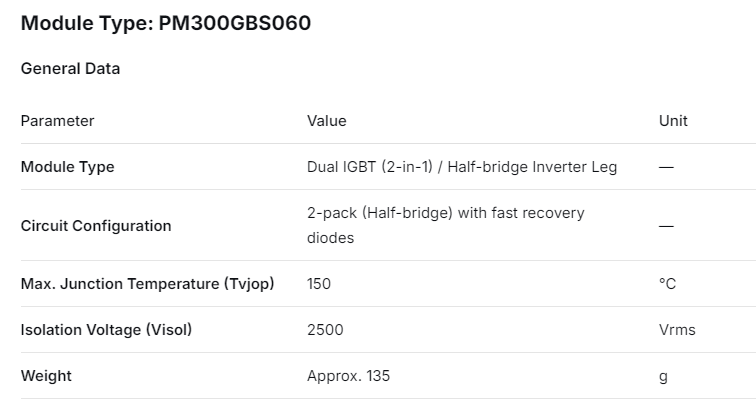Click the "General Data" section title
The image size is (756, 411).
(x=70, y=69)
